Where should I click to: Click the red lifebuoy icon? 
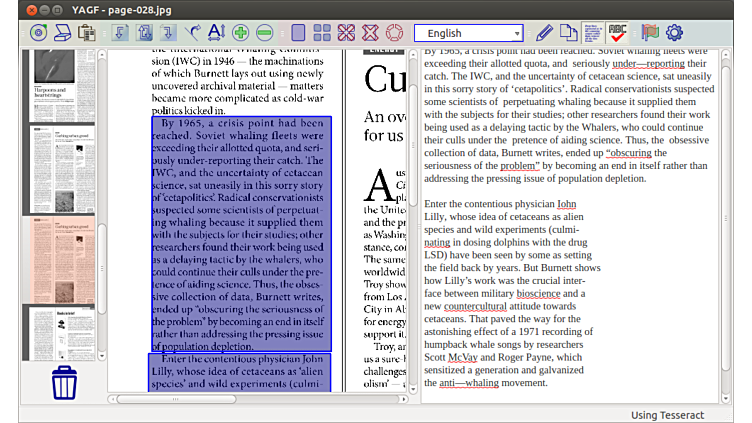pos(394,33)
